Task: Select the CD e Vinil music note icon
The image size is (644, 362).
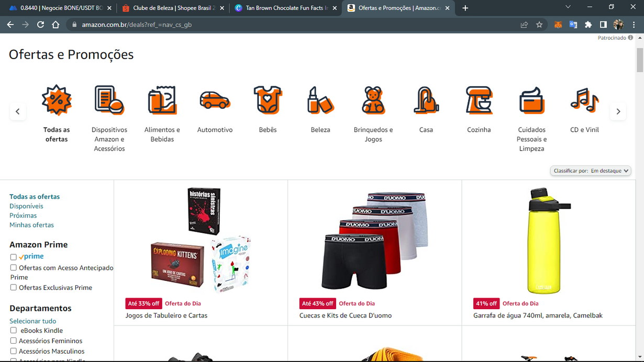Action: tap(584, 100)
